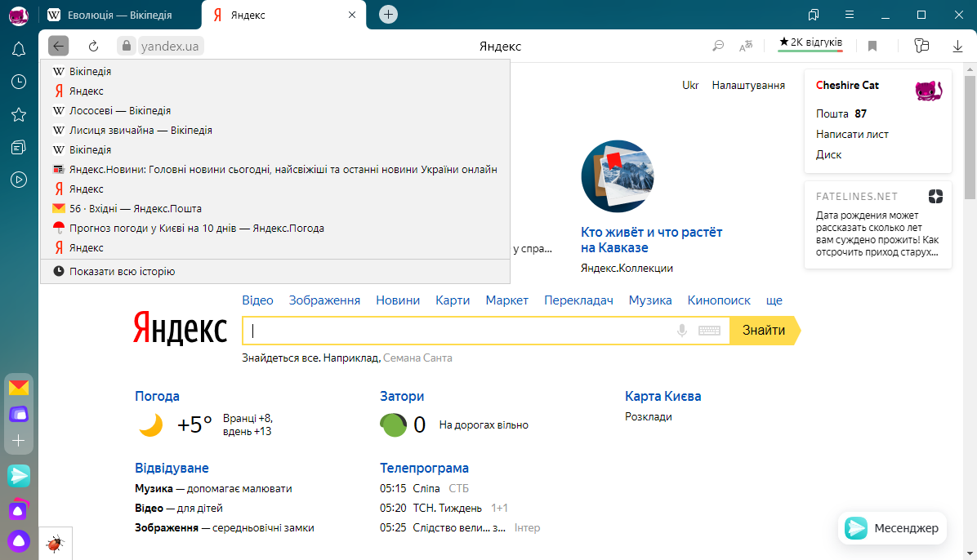Open 56 · Вхідні — Яндекс.Пошта entry

coord(274,209)
